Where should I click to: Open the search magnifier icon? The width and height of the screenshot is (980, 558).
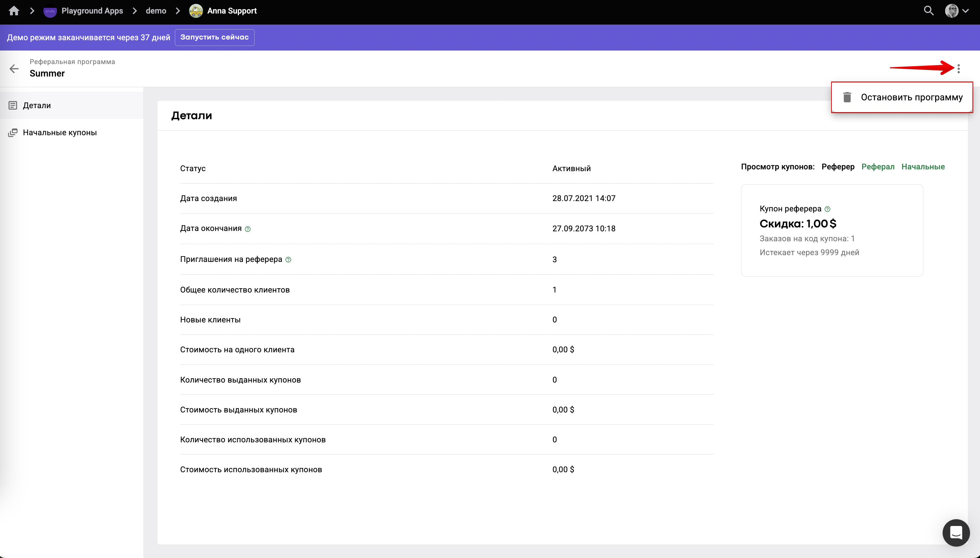[928, 11]
